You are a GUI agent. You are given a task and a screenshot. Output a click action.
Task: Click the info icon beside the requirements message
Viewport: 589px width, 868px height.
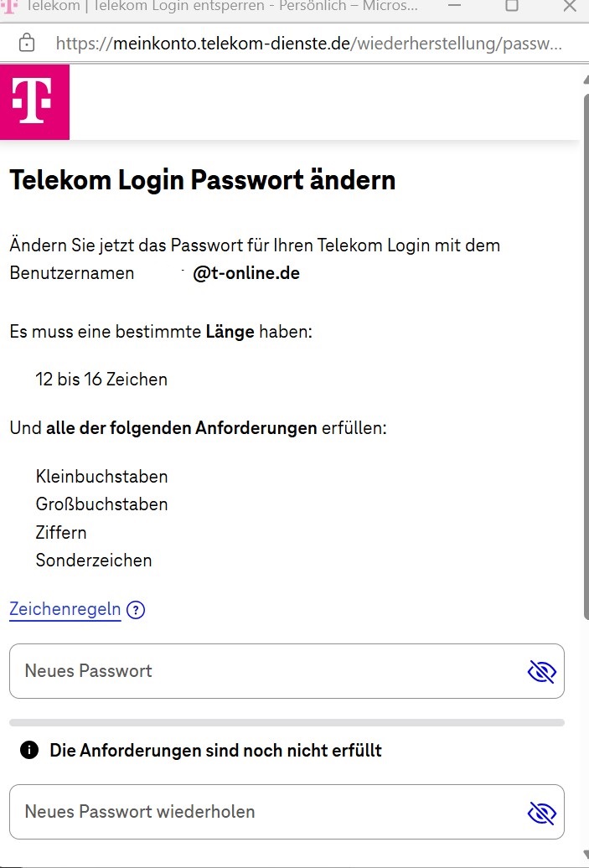(29, 750)
